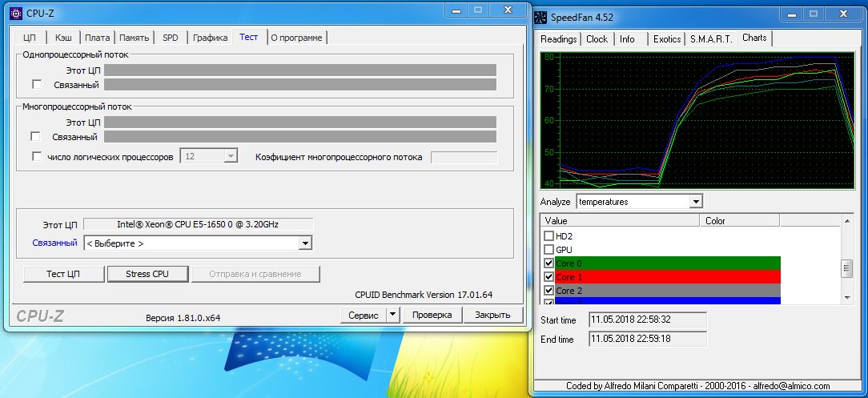Open the ЦП tab in CPU-Z
868x398 pixels.
pyautogui.click(x=30, y=38)
